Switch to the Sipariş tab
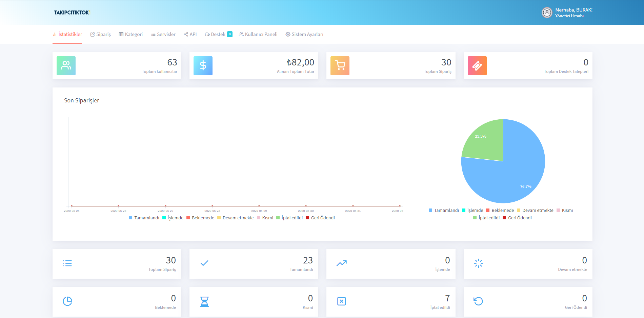644x318 pixels. pyautogui.click(x=101, y=34)
